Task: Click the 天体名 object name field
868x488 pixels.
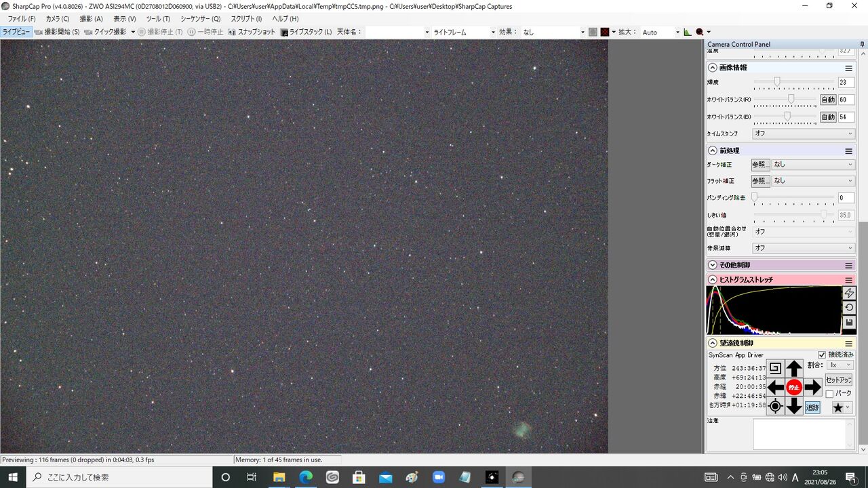Action: click(x=398, y=32)
